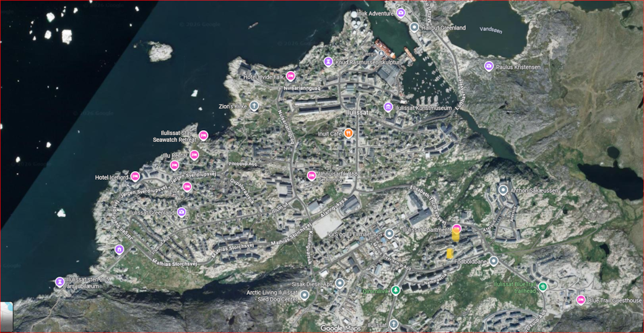Click the Paulus Kristensen photo pin
The width and height of the screenshot is (644, 333).
pyautogui.click(x=489, y=66)
